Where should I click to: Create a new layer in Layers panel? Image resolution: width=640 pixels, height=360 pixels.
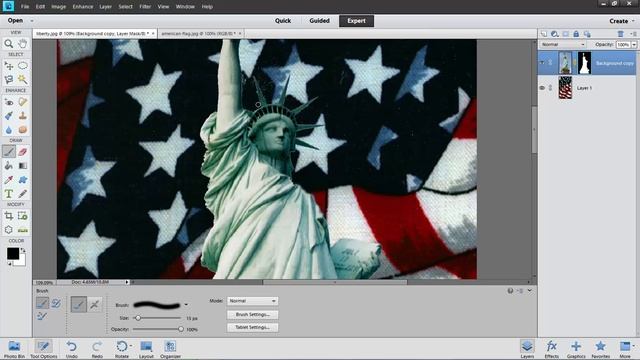544,34
